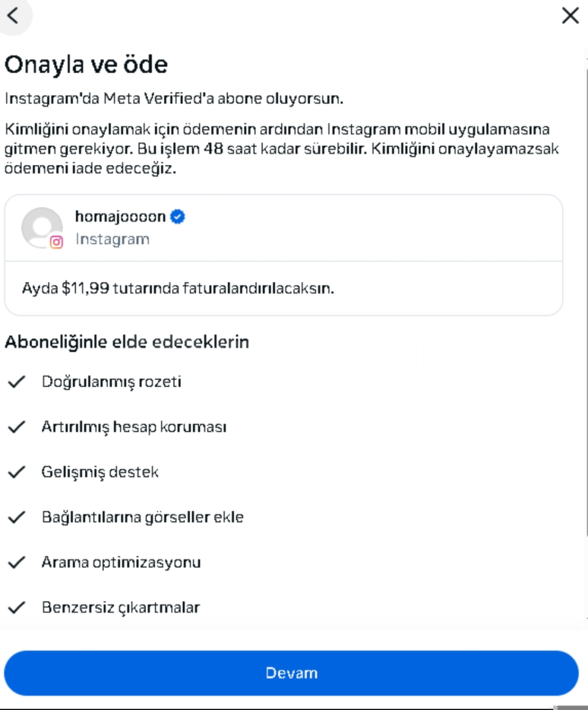
Task: Click the blue verified badge beside homajoooon
Action: coord(178,216)
